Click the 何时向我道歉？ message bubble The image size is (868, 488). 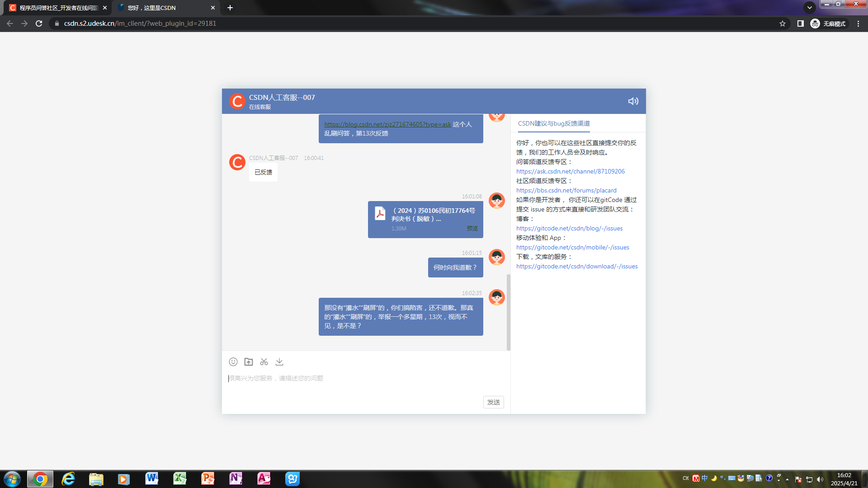click(x=456, y=267)
